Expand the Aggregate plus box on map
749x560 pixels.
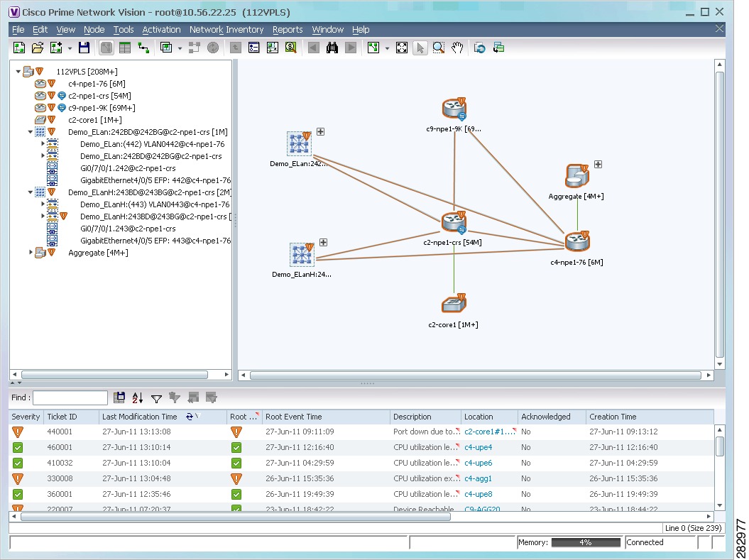598,164
